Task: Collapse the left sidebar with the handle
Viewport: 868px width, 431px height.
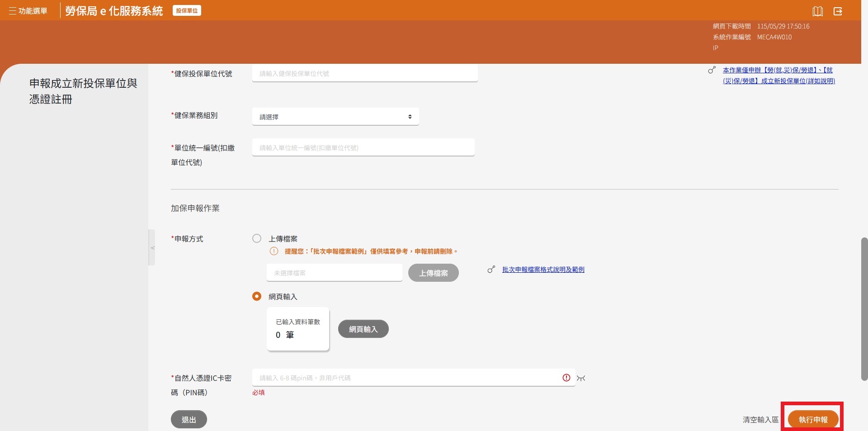Action: point(152,247)
